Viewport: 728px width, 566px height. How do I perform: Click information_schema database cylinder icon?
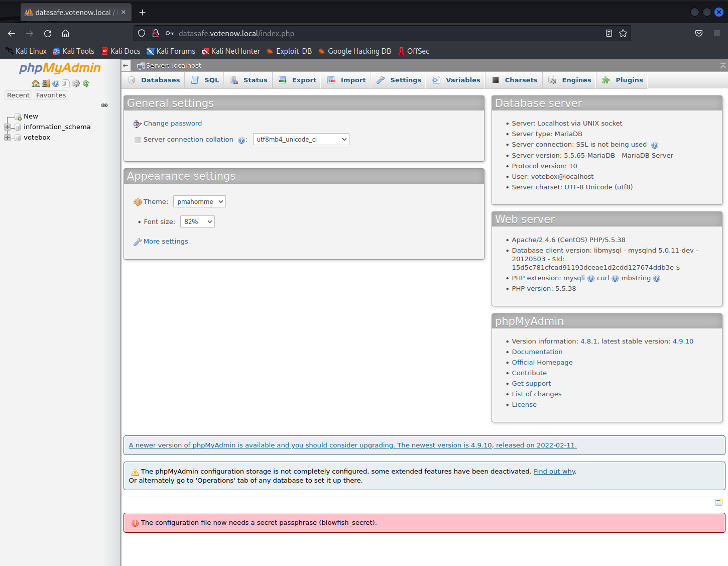tap(18, 127)
